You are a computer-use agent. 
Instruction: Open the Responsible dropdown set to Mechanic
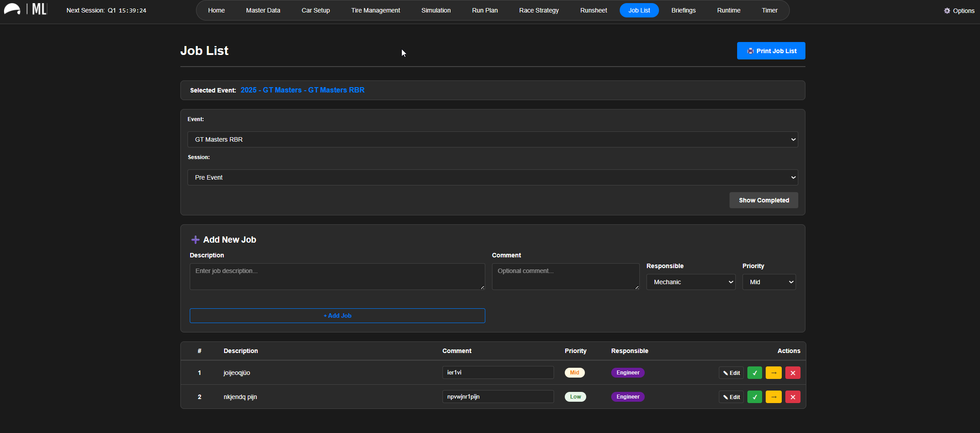[x=691, y=282]
